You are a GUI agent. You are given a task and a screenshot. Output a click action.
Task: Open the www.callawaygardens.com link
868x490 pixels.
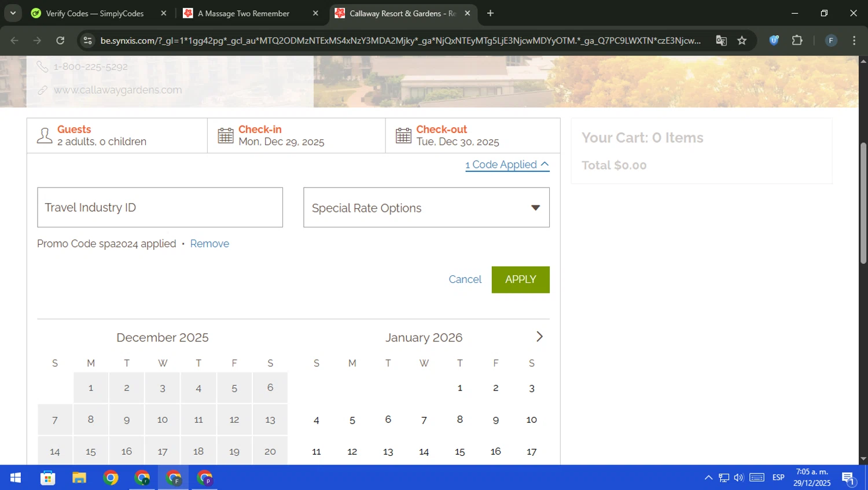coord(117,90)
